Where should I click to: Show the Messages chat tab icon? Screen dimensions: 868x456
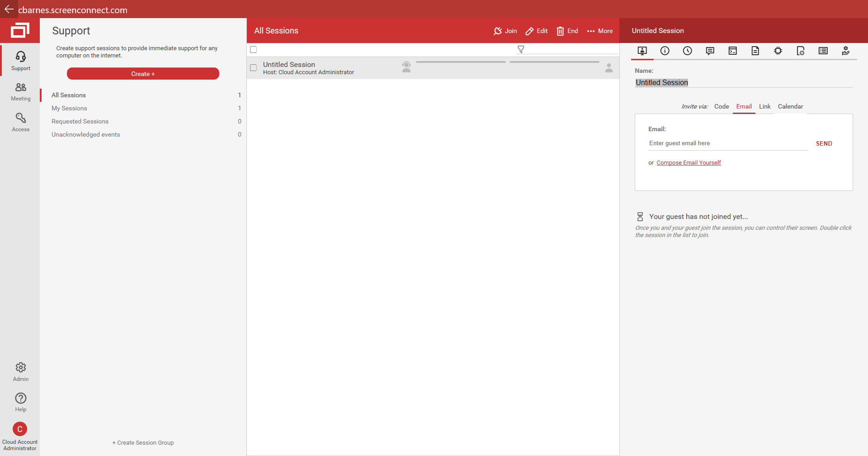click(x=710, y=51)
